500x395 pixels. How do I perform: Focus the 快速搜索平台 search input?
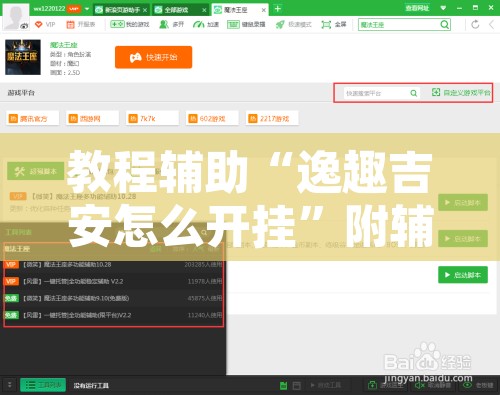tap(376, 93)
